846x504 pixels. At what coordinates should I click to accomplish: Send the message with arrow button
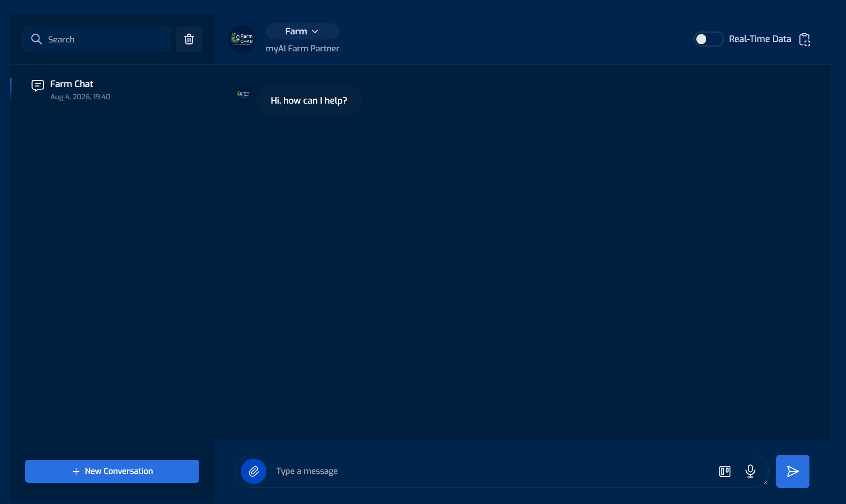(792, 471)
